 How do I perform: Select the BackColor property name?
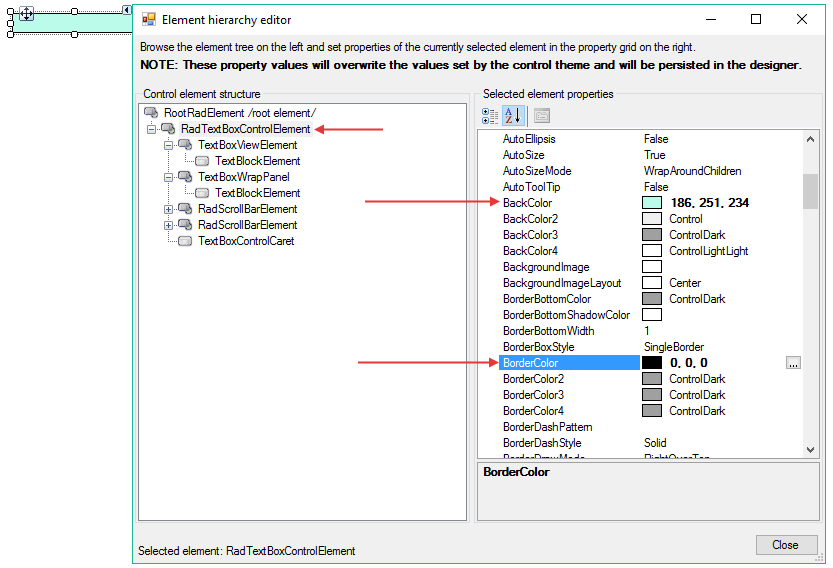[528, 202]
